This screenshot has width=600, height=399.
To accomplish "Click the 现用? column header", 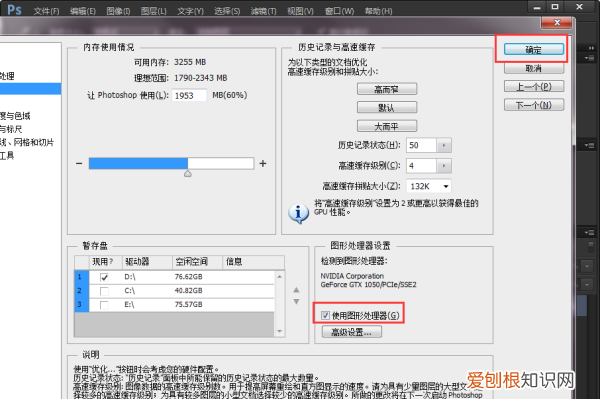I will coord(105,262).
